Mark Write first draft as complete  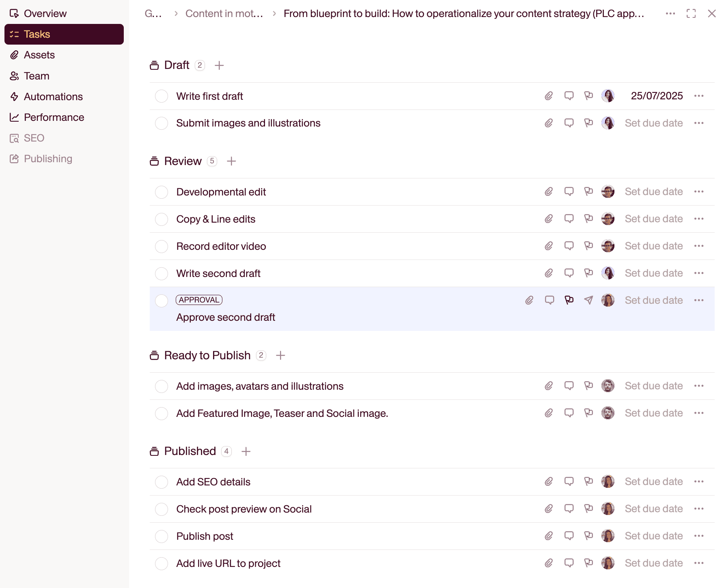162,96
